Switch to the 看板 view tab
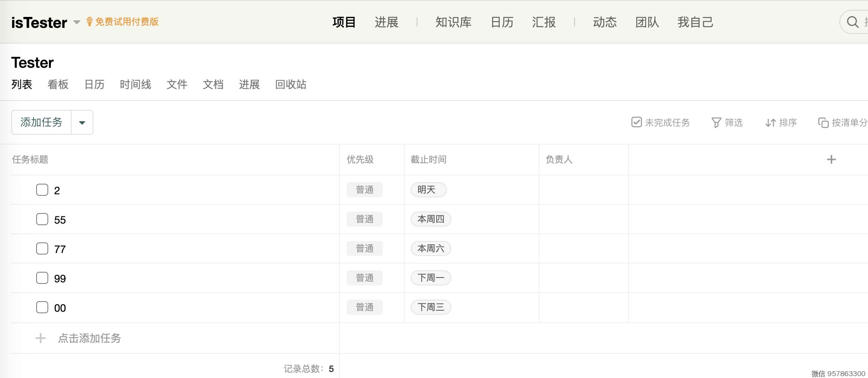 coord(58,84)
